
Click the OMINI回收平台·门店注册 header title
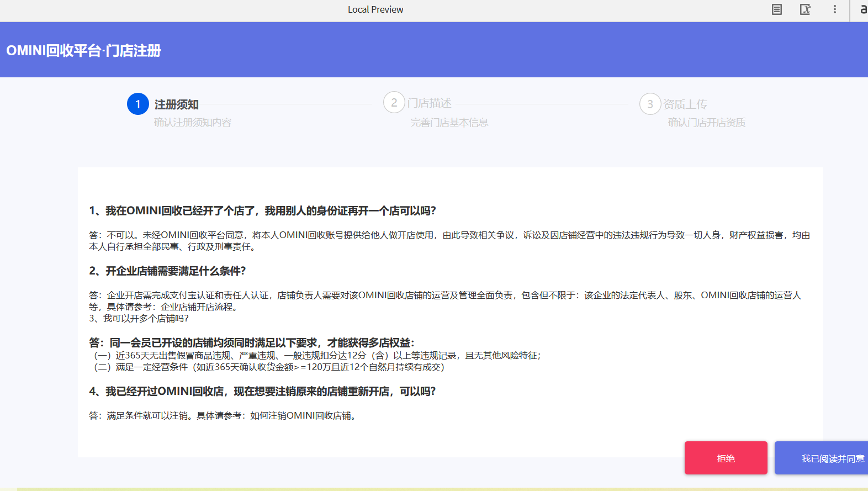pos(83,51)
